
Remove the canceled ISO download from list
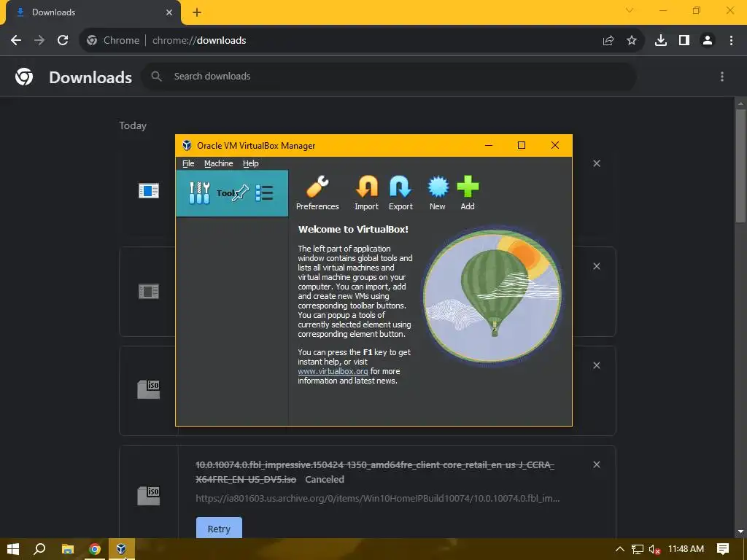point(597,464)
